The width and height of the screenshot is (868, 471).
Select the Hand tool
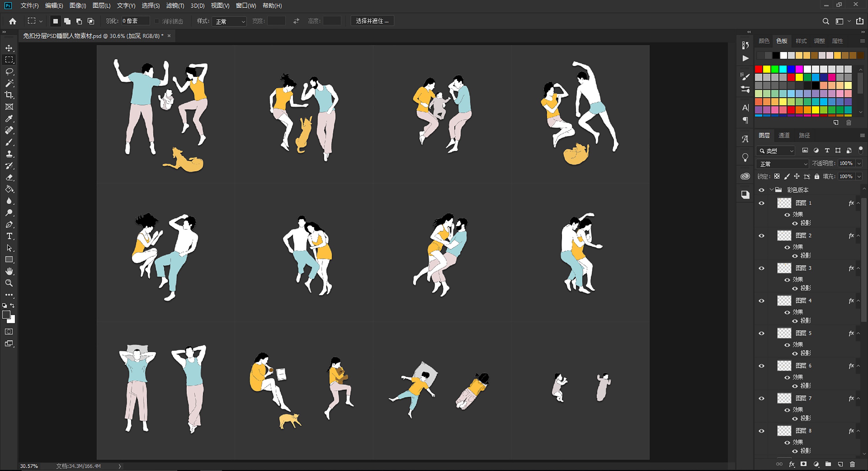[9, 272]
